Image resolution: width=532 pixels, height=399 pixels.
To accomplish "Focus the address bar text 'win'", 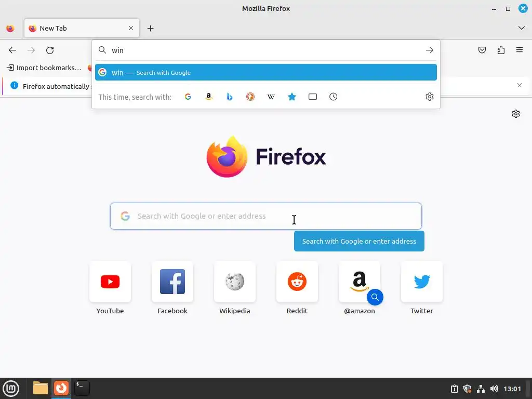I will 118,50.
